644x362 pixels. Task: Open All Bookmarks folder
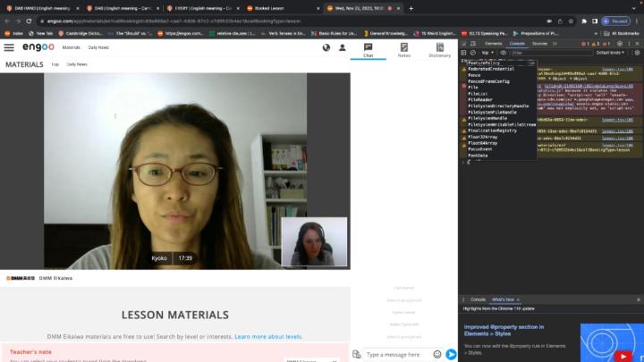coord(622,33)
